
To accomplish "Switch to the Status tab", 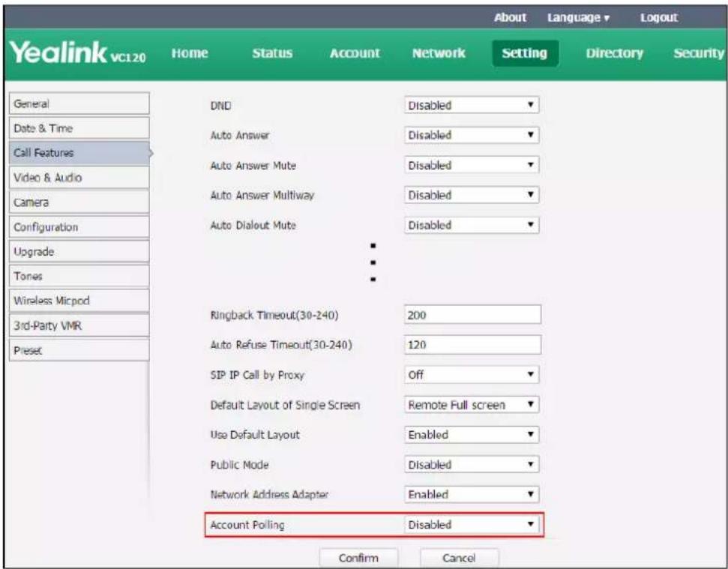I will click(x=272, y=53).
